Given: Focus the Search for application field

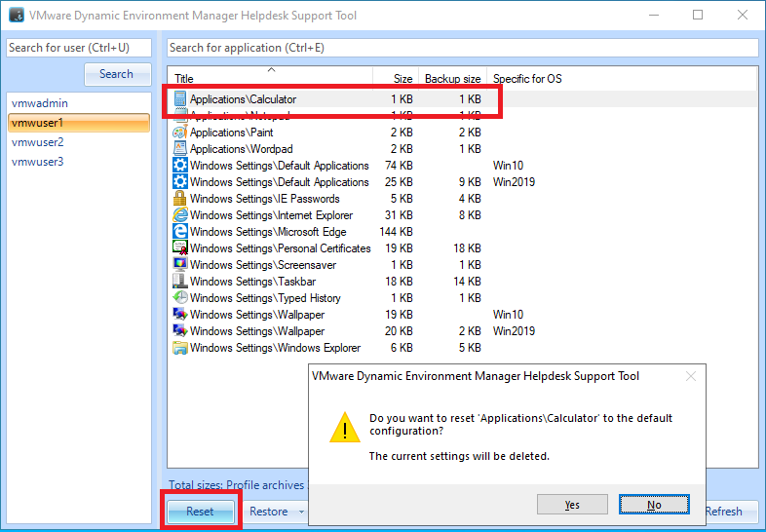Looking at the screenshot, I should [x=462, y=48].
